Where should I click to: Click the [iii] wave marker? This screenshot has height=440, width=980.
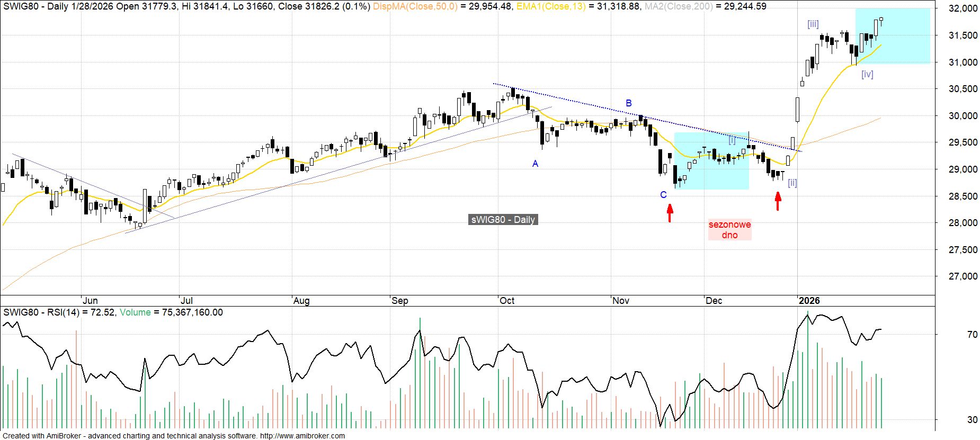813,24
